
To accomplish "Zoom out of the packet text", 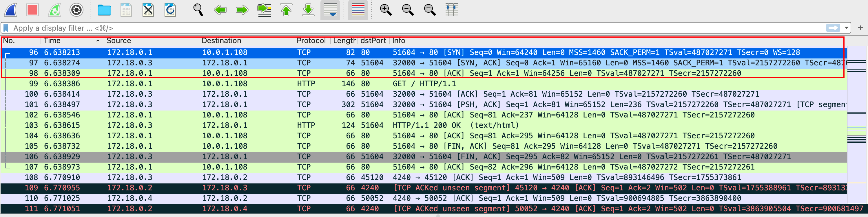I will point(408,10).
